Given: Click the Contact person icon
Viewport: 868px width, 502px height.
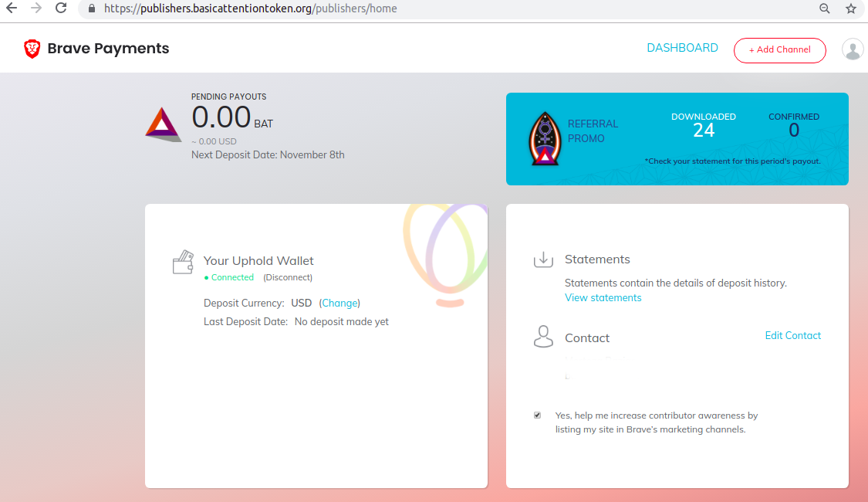Looking at the screenshot, I should [x=544, y=336].
